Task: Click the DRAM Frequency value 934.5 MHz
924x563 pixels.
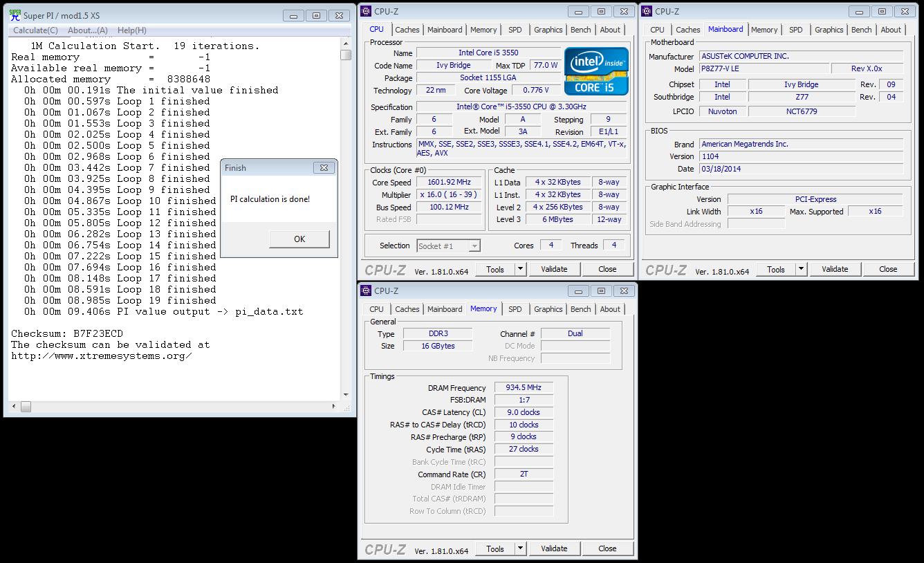Action: [x=524, y=388]
